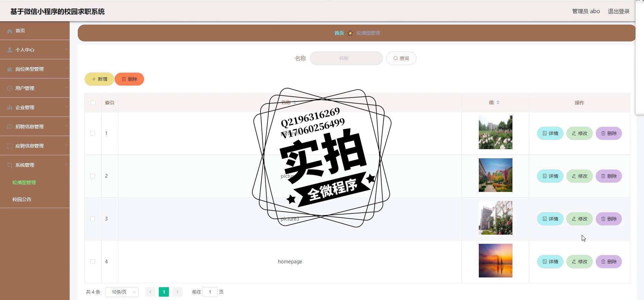
Task: Click the pencil icon in row 4's 修改 button
Action: coord(574,262)
